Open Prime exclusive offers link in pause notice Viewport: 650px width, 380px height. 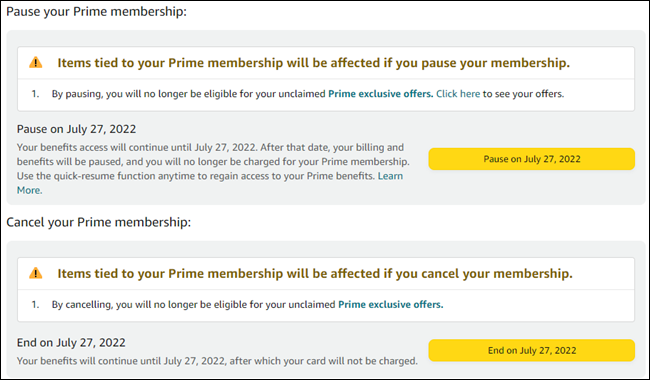tap(381, 94)
